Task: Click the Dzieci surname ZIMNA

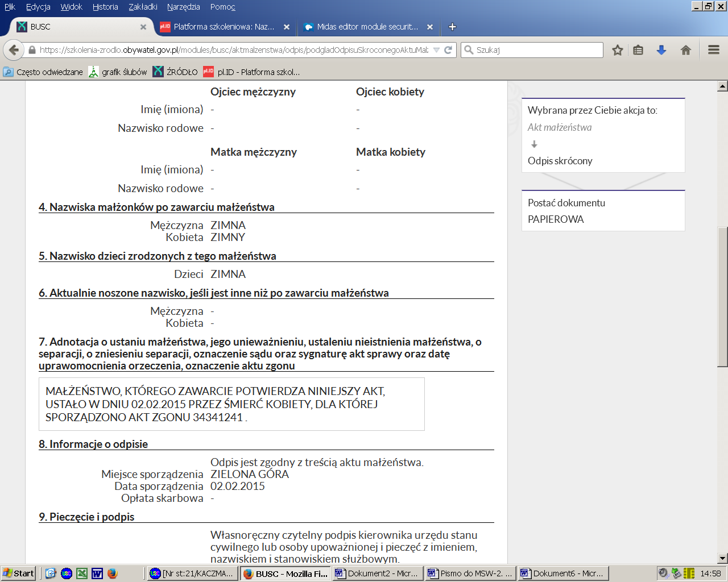Action: coord(228,274)
